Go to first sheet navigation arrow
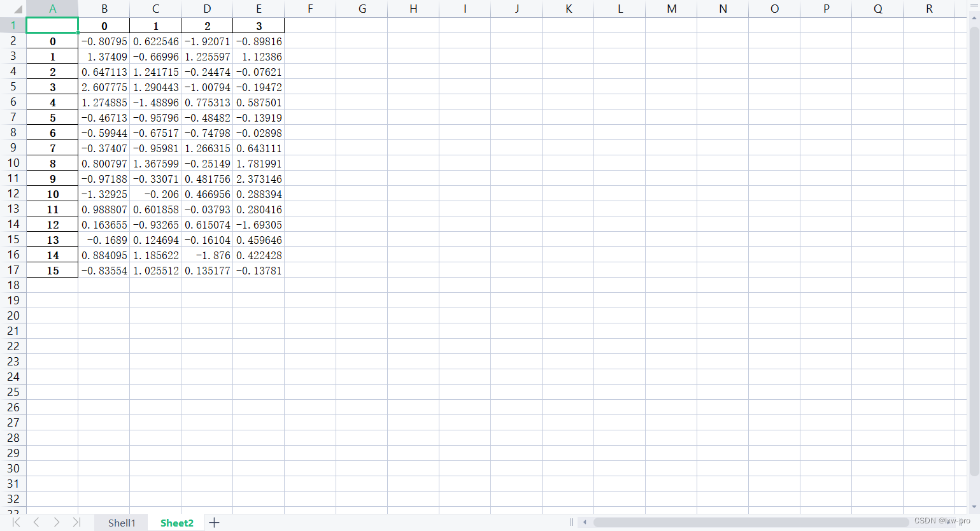Viewport: 980px width, 531px height. tap(16, 522)
